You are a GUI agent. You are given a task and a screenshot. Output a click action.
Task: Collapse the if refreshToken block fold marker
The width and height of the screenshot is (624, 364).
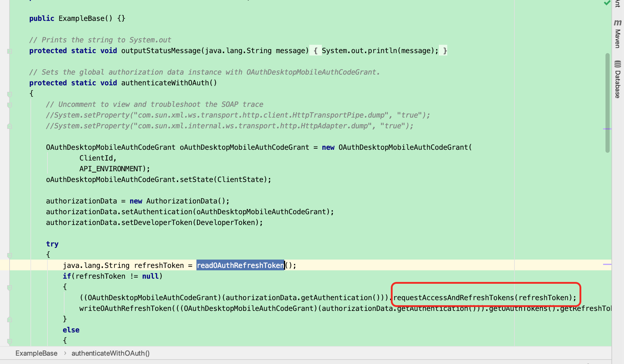point(10,288)
